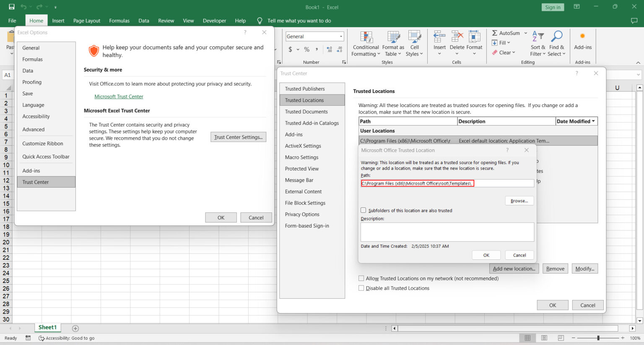Screen dimensions: 644x345
Task: Expand the AutoSum dropdown arrow
Action: coord(526,33)
